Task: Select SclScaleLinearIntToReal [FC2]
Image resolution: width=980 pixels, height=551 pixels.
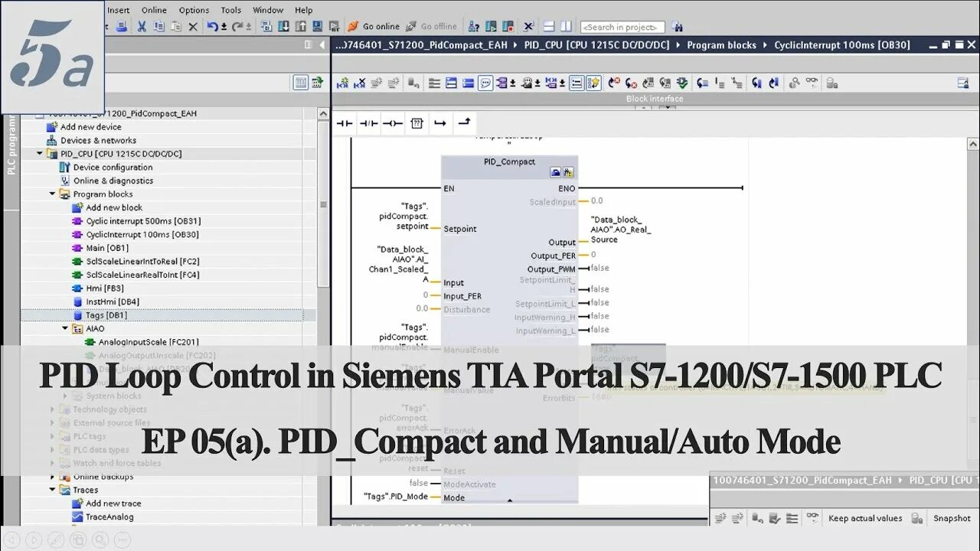Action: click(x=143, y=262)
